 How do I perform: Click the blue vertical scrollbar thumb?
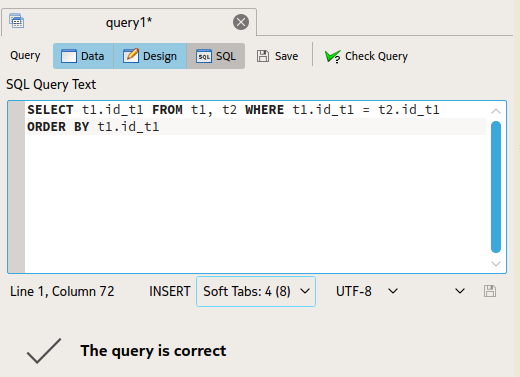[x=496, y=187]
